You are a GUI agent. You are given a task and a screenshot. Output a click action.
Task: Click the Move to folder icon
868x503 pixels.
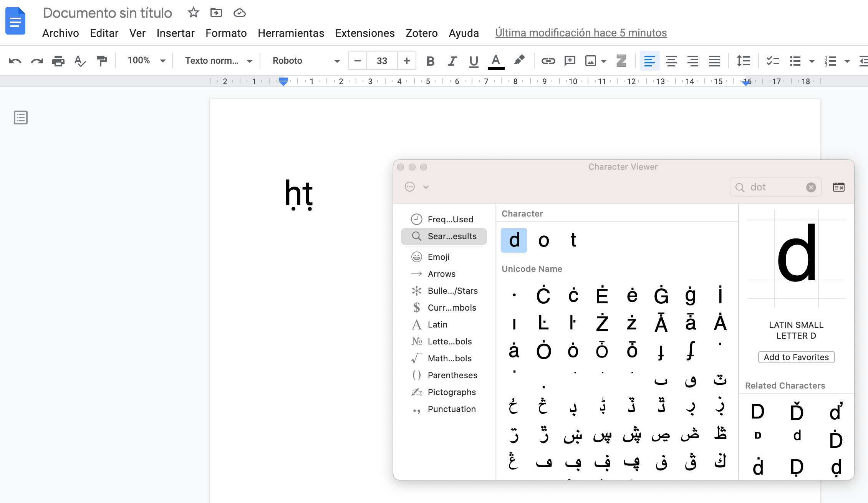point(216,13)
